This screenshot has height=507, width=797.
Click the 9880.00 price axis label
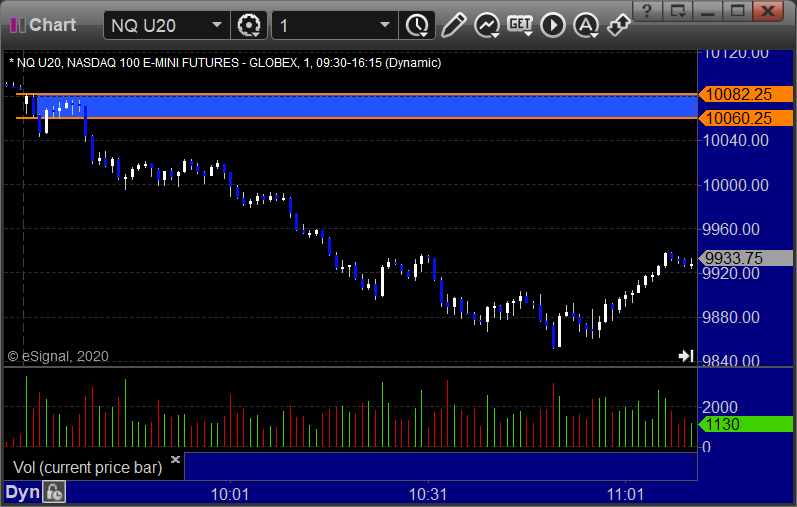731,317
